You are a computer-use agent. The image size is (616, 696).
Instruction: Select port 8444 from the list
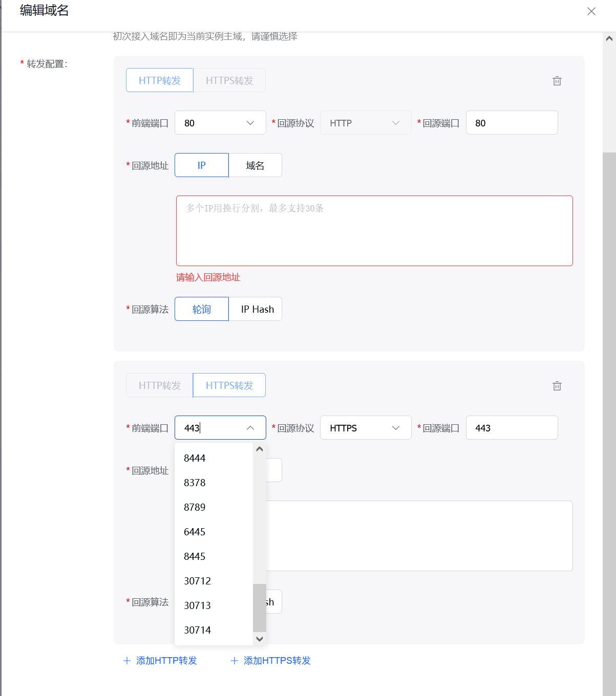[195, 458]
